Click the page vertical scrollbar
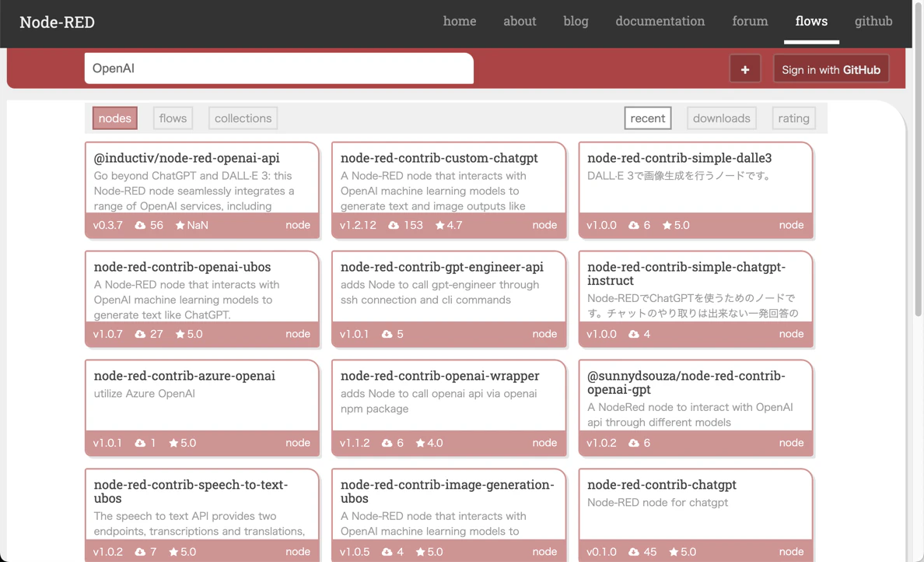Viewport: 924px width, 562px height. coord(918,160)
